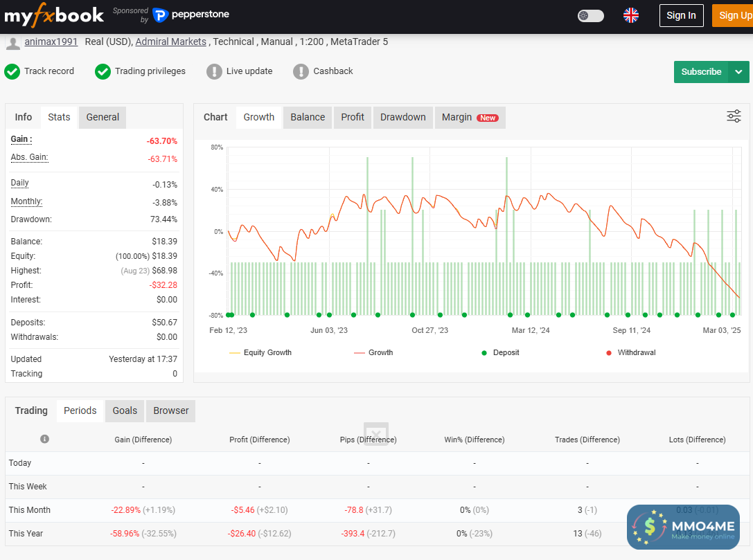This screenshot has width=753, height=560.
Task: Click the info icon in Periods table
Action: pyautogui.click(x=45, y=439)
